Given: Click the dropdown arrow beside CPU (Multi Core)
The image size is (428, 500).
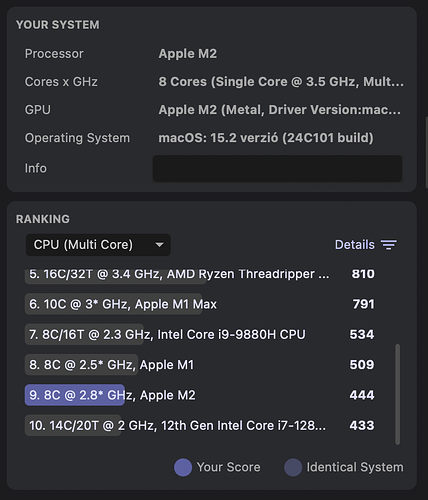Looking at the screenshot, I should pos(159,245).
